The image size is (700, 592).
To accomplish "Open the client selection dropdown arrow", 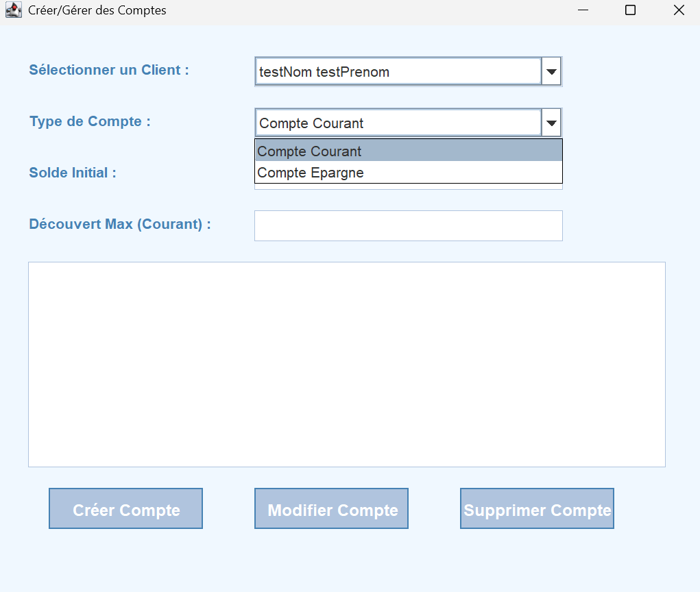I will point(551,71).
